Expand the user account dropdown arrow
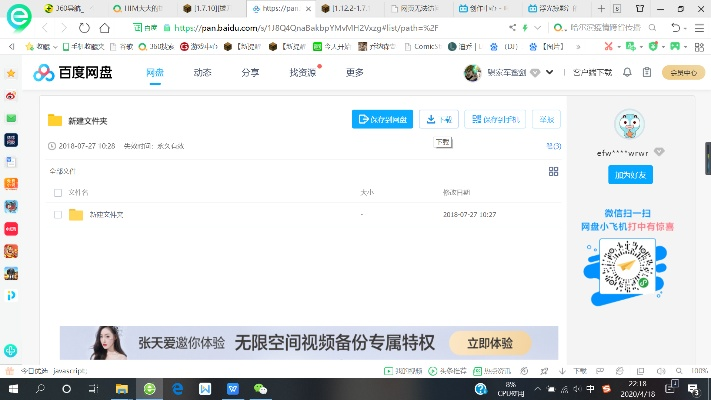 tap(550, 72)
